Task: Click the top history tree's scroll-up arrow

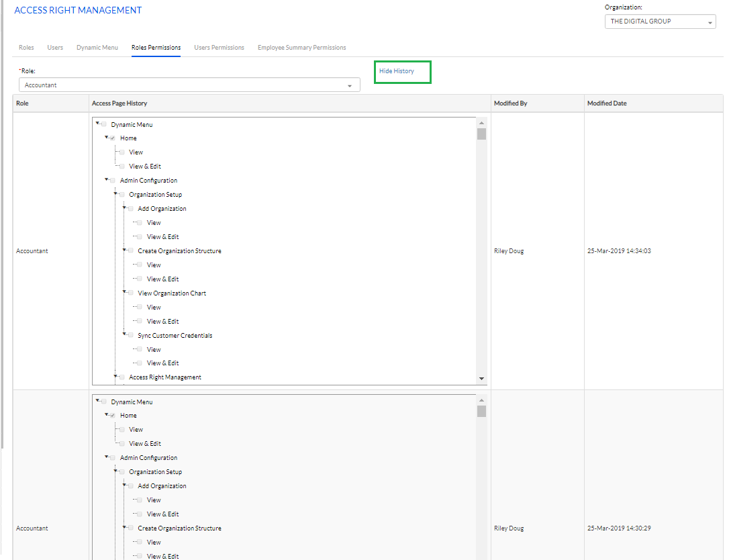Action: pos(481,124)
